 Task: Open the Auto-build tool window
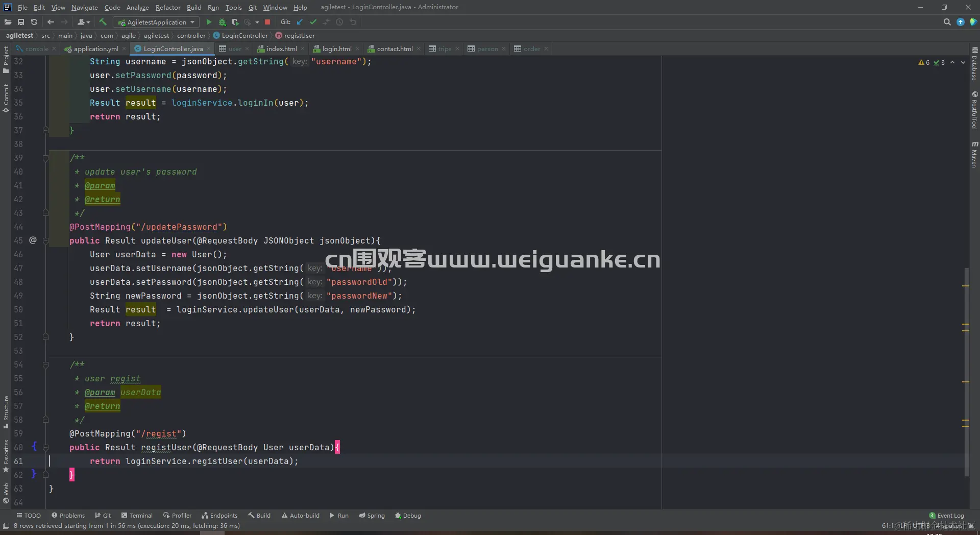point(300,516)
